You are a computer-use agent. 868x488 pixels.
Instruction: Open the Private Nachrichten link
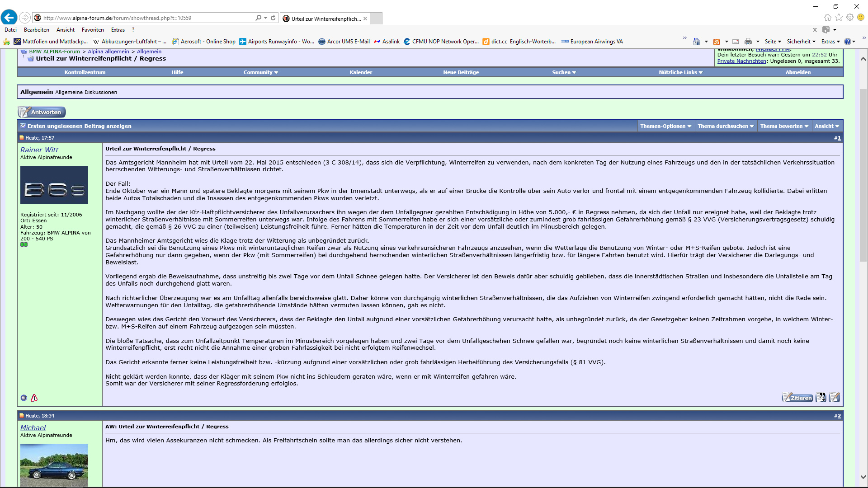(x=741, y=61)
